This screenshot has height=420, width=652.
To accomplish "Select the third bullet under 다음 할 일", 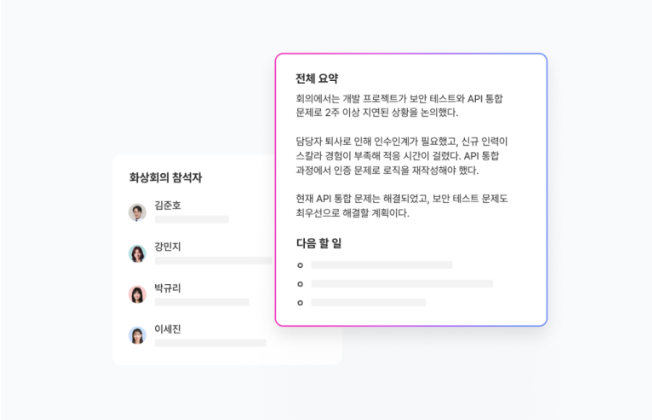I will pos(300,303).
